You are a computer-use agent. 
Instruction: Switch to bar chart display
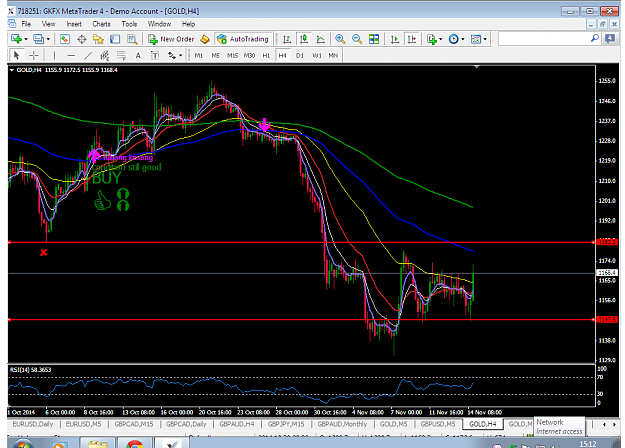point(287,39)
